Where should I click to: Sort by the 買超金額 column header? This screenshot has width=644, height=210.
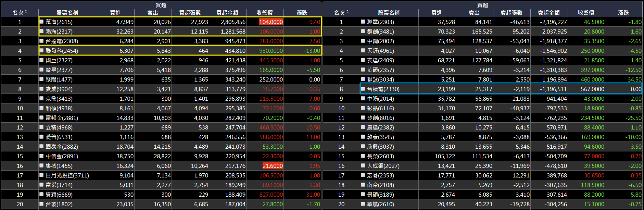[x=227, y=13]
